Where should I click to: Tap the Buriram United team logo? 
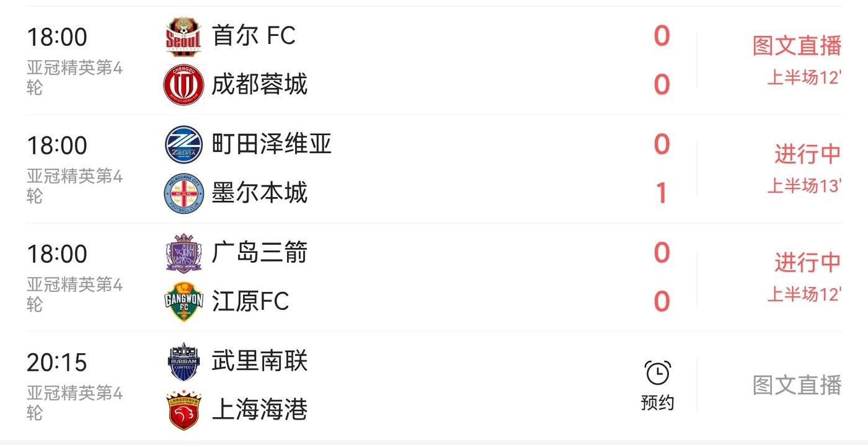pos(184,361)
